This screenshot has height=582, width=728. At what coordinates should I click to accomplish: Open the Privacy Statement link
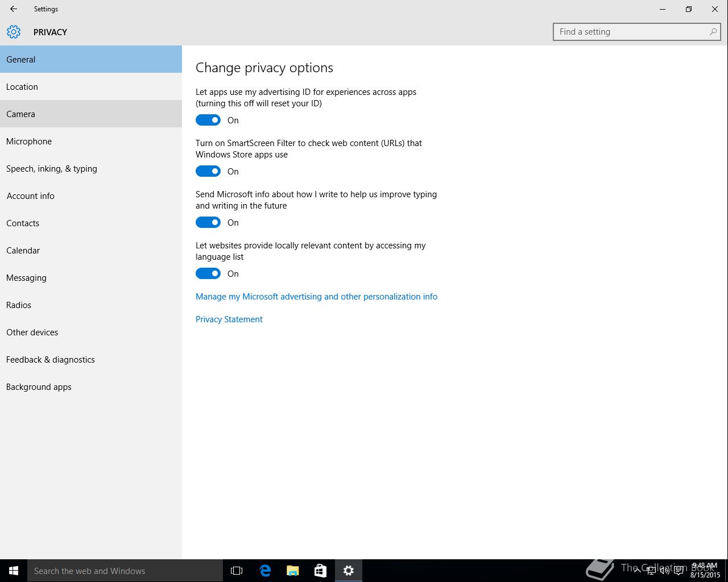point(229,319)
